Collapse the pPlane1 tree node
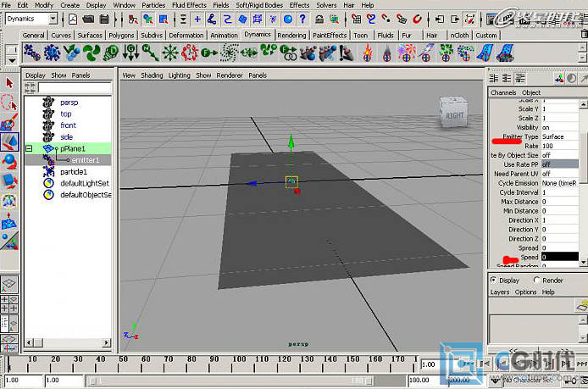 click(x=29, y=148)
